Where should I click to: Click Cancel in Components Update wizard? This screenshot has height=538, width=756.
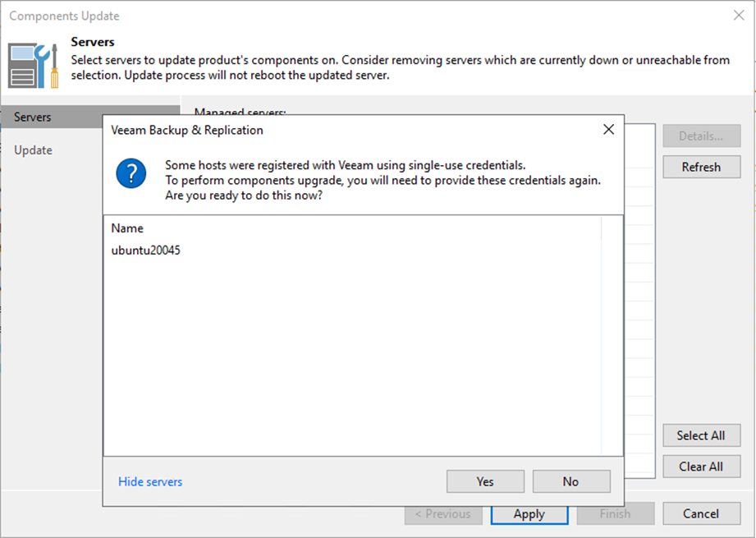702,513
